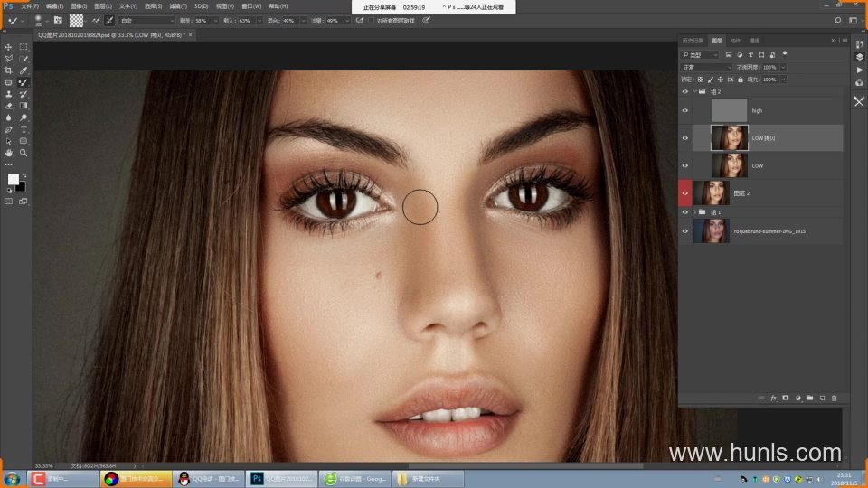Open the Edit Toolbar three-dots menu
This screenshot has height=488, width=868.
click(8, 164)
